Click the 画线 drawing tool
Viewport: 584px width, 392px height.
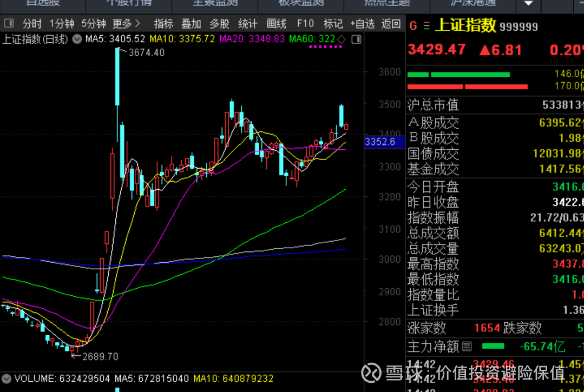(x=277, y=24)
